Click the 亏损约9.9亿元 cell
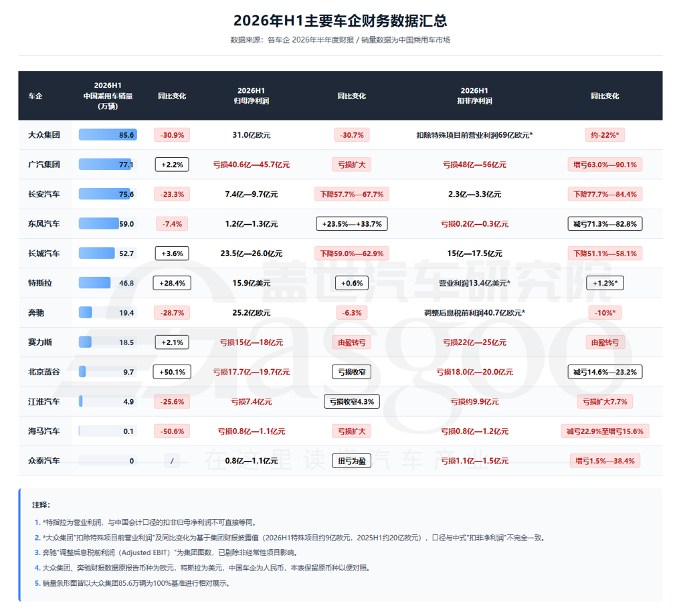 coord(474,401)
